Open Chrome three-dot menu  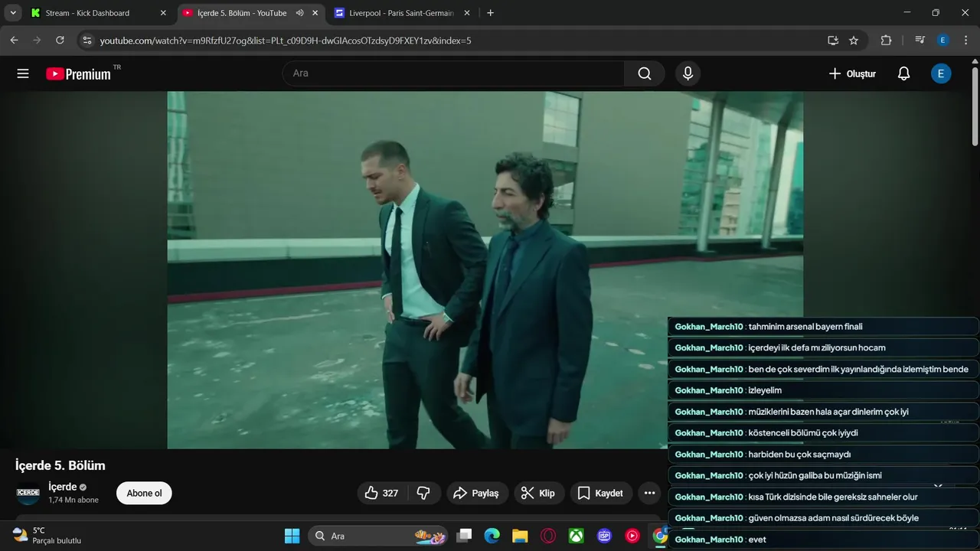click(x=965, y=40)
